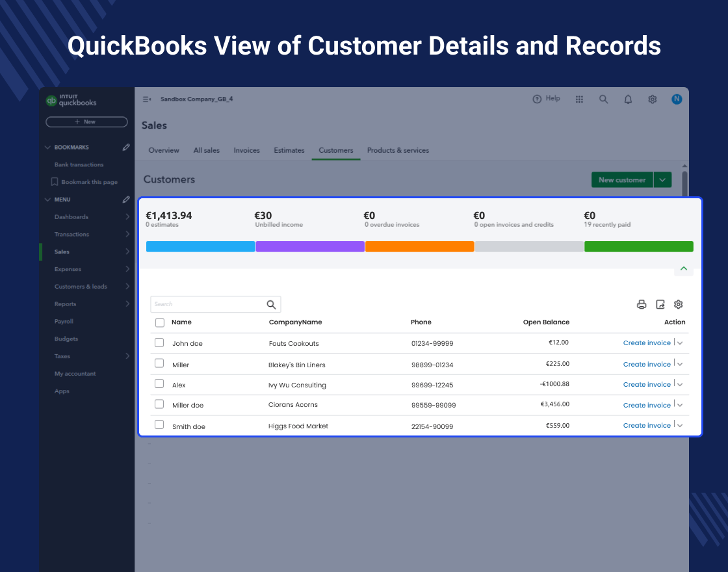This screenshot has height=572, width=728.
Task: Click the page vertical scrollbar
Action: tap(685, 183)
